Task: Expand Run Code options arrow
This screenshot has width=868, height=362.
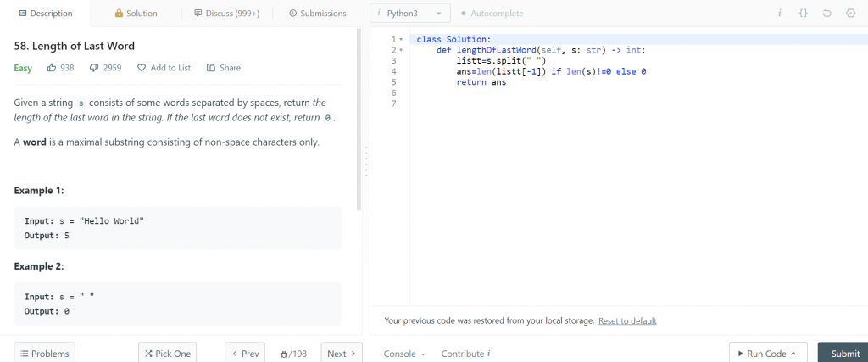Action: [x=793, y=354]
